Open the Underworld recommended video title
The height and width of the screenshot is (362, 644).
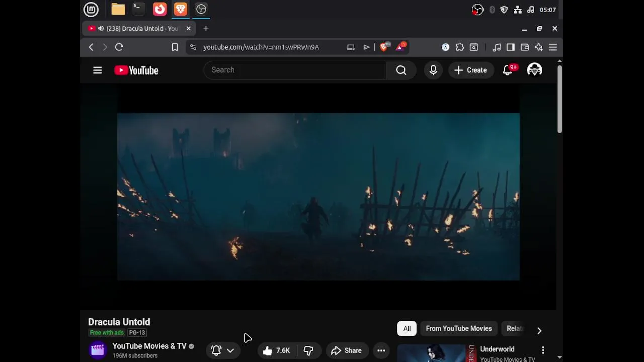click(x=497, y=349)
